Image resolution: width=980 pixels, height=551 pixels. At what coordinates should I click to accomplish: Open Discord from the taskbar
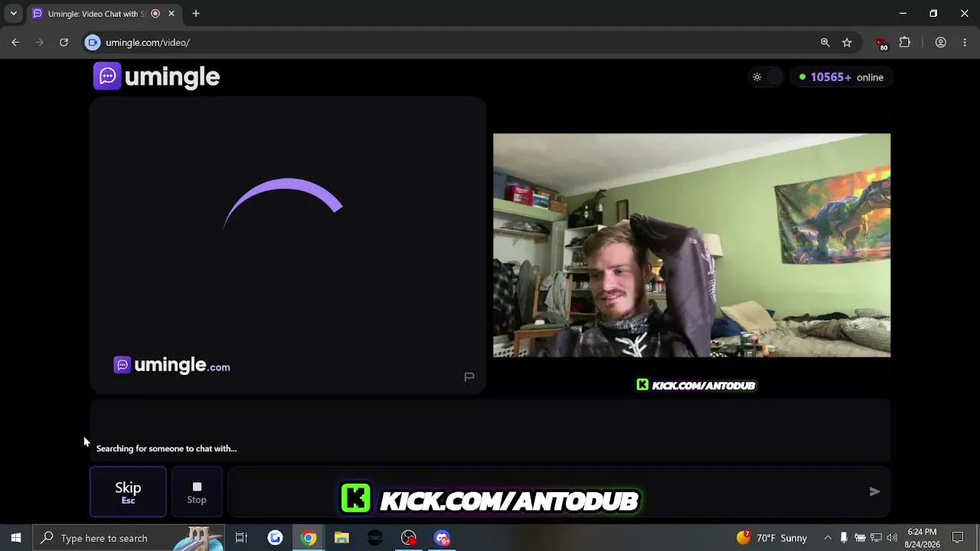(x=443, y=538)
